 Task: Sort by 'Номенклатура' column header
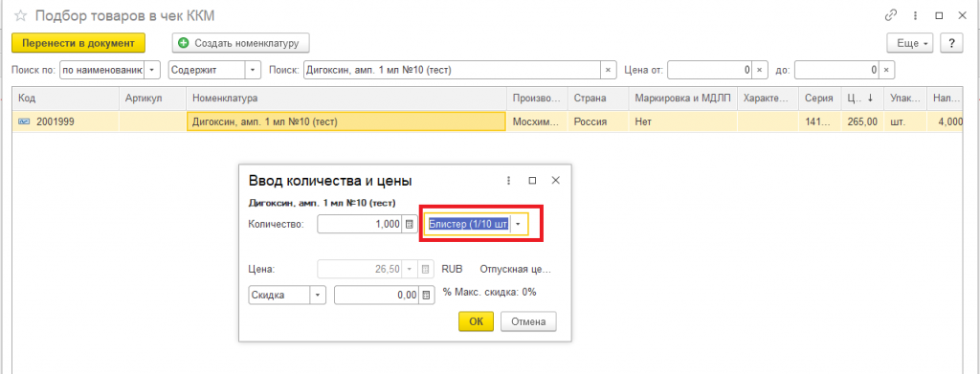pyautogui.click(x=346, y=98)
